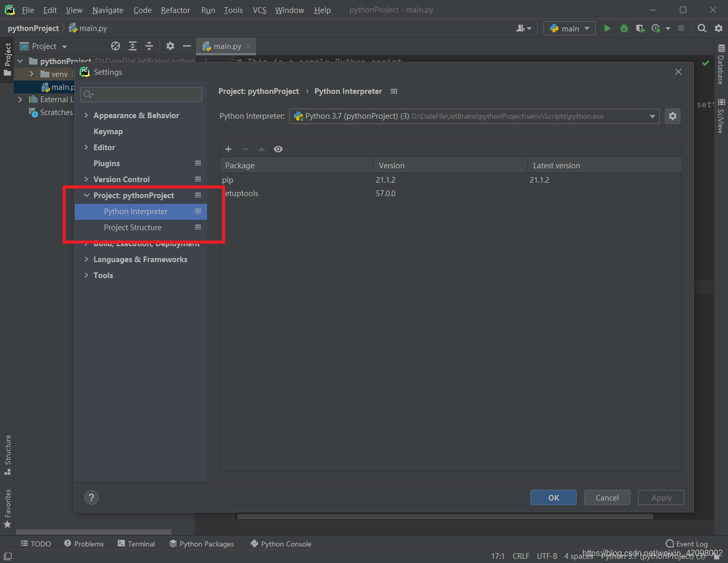Focus the Settings search field

pyautogui.click(x=141, y=94)
